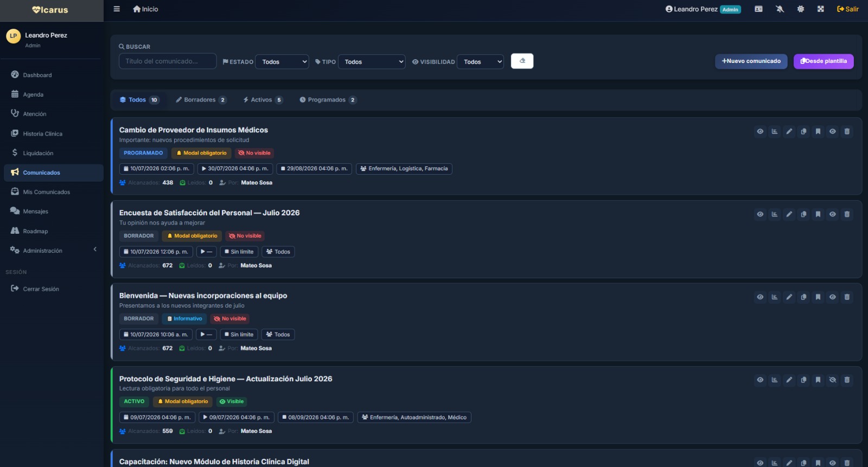This screenshot has width=868, height=467.
Task: Log out using the Salir link
Action: [x=848, y=9]
